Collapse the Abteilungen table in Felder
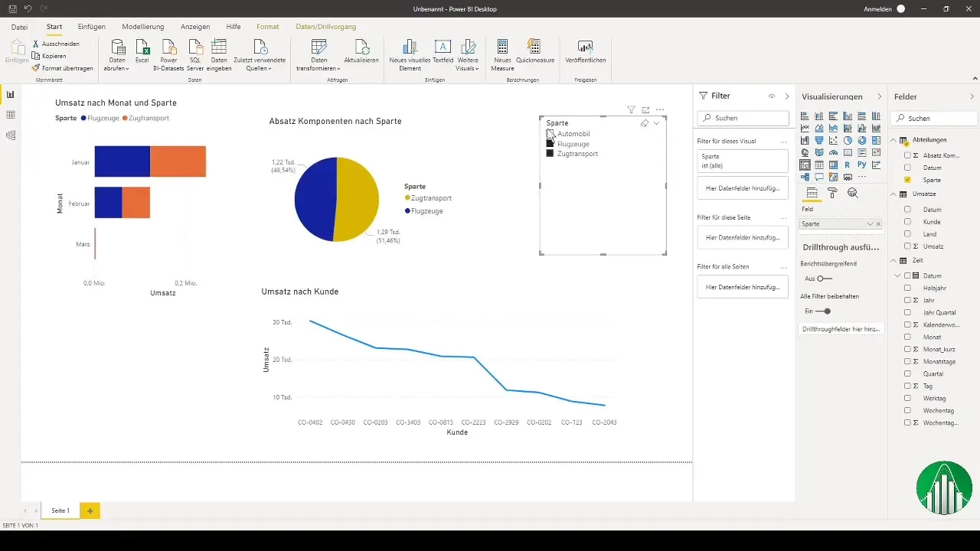 click(893, 140)
